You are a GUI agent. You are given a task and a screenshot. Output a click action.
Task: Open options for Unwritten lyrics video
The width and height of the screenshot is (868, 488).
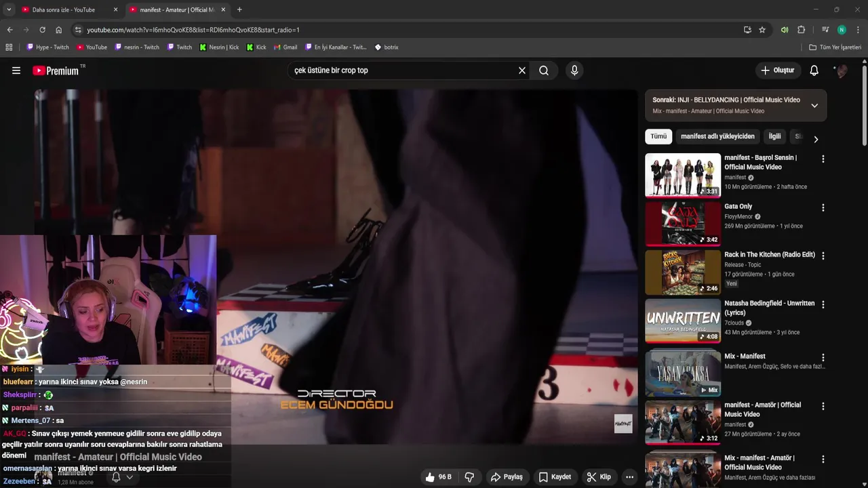(823, 304)
